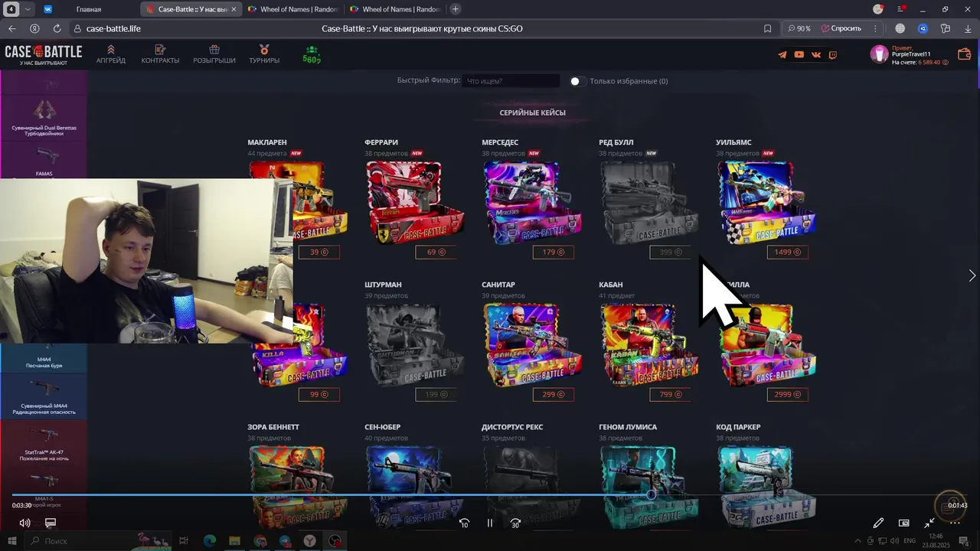This screenshot has height=551, width=980.
Task: Click the video player volume icon
Action: (24, 523)
